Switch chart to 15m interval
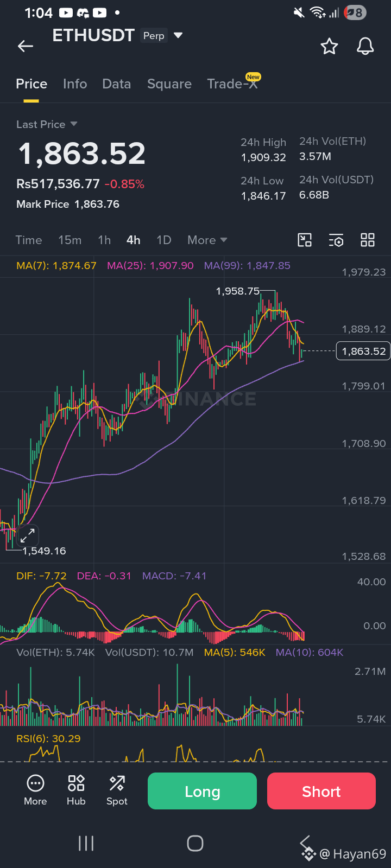391x868 pixels. (x=70, y=240)
